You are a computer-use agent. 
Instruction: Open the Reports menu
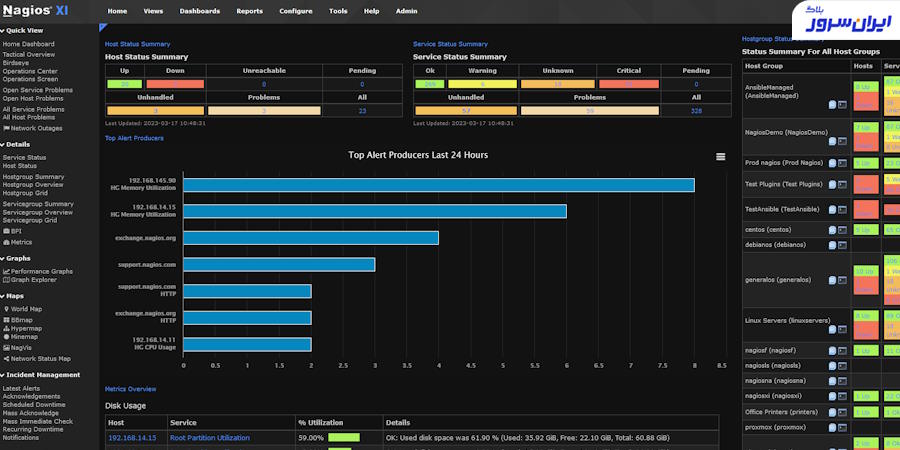point(250,11)
